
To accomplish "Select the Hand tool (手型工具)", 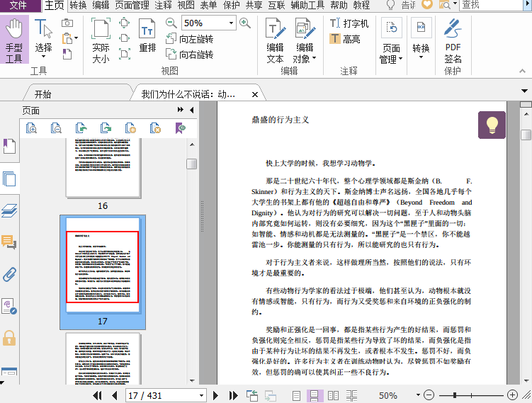I will [14, 40].
